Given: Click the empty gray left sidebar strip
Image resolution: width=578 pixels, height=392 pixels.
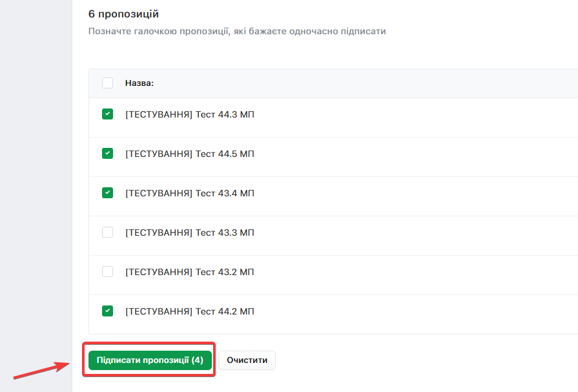Looking at the screenshot, I should 36,194.
